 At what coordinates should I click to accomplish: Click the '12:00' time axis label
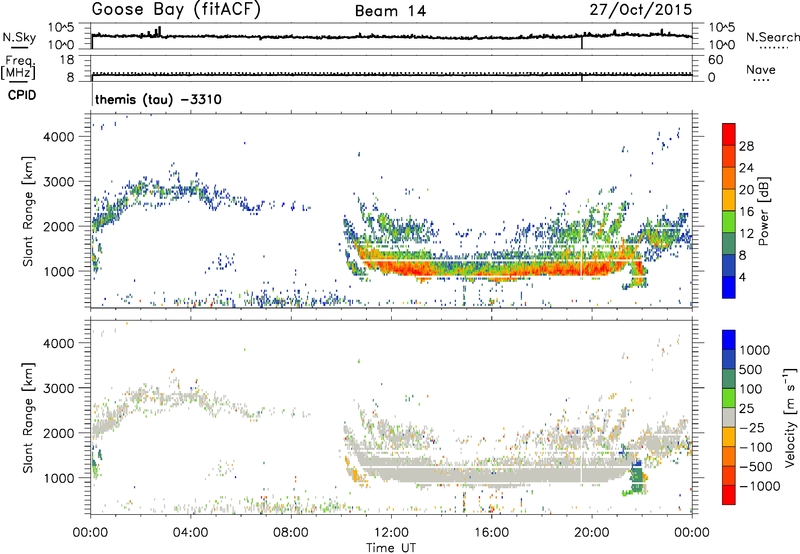pos(391,533)
